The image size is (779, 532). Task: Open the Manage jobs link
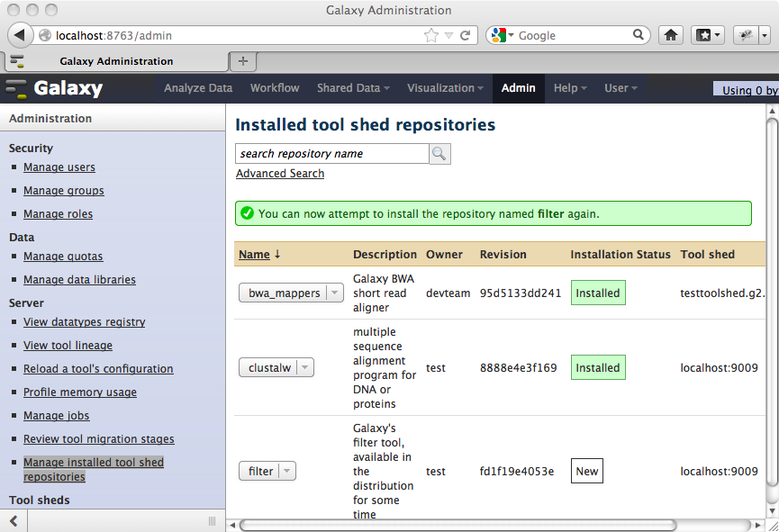[56, 415]
